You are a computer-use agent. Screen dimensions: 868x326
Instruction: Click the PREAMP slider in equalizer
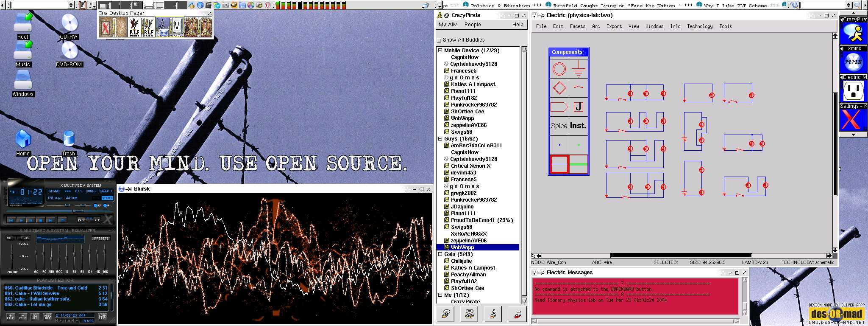11,256
